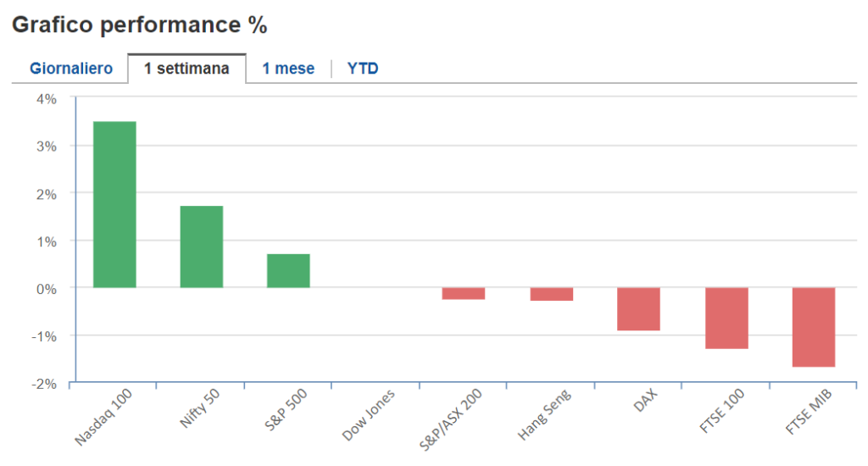Screen dimensions: 868x466
Task: Click the green Nifty 50 bar
Action: click(202, 247)
